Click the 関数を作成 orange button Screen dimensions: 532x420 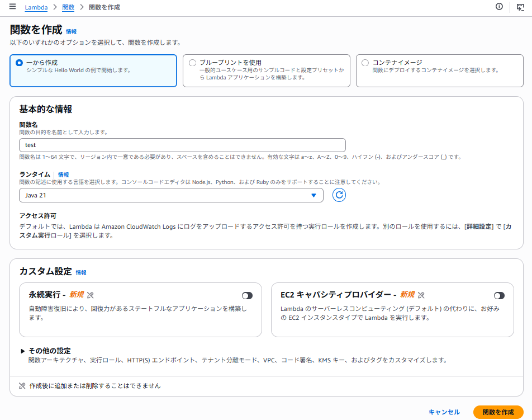498,412
